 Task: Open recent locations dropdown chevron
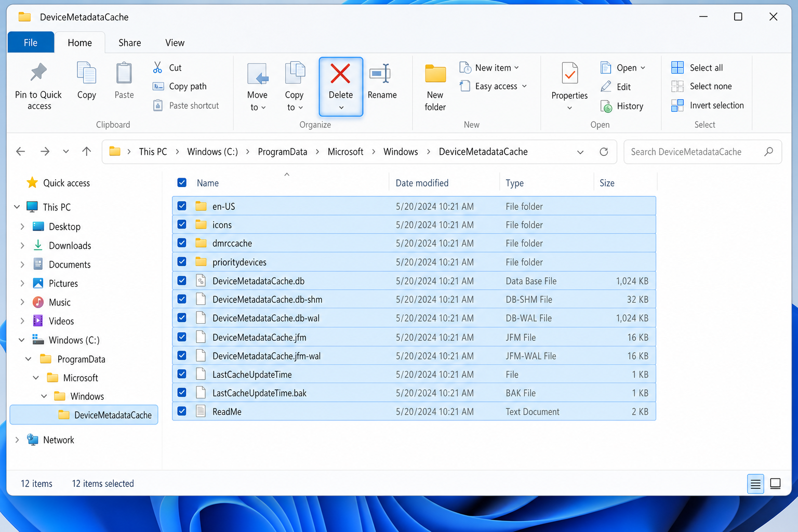click(66, 151)
